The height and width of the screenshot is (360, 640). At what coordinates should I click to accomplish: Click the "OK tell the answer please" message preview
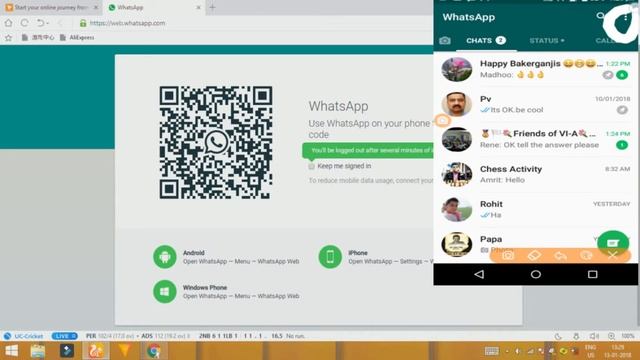click(x=551, y=145)
